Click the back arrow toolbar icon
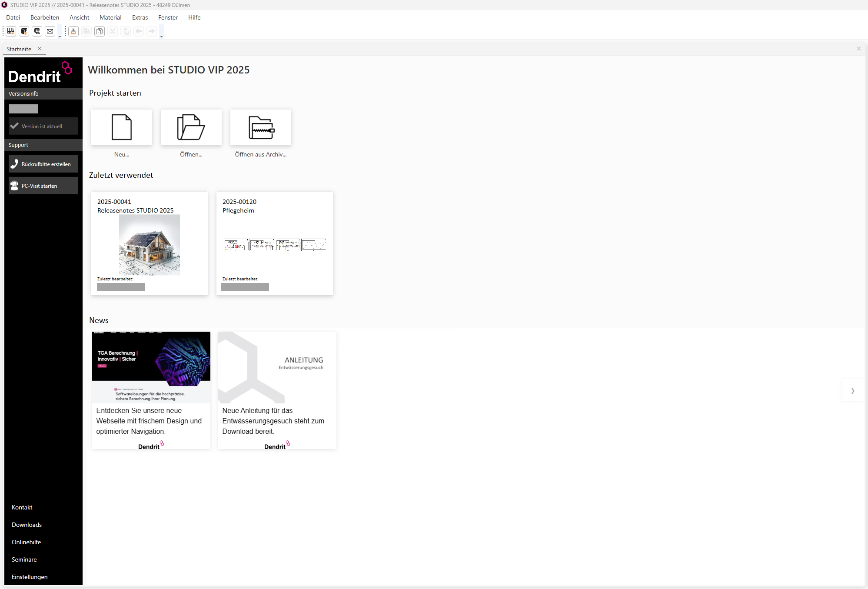Screen dimensions: 868x589 click(x=139, y=31)
